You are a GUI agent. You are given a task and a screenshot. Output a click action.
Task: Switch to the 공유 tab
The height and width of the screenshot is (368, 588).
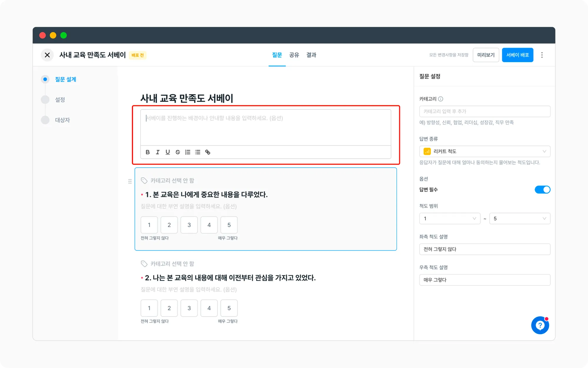click(x=294, y=55)
